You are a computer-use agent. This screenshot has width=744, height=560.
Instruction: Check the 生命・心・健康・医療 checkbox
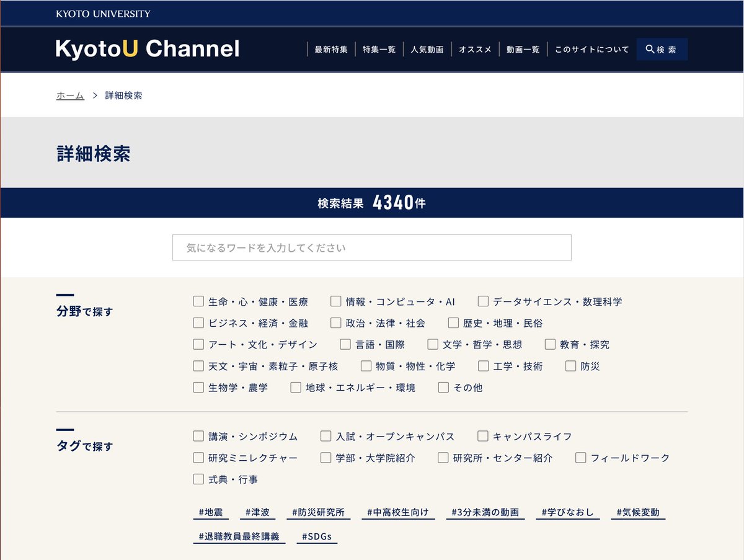198,301
